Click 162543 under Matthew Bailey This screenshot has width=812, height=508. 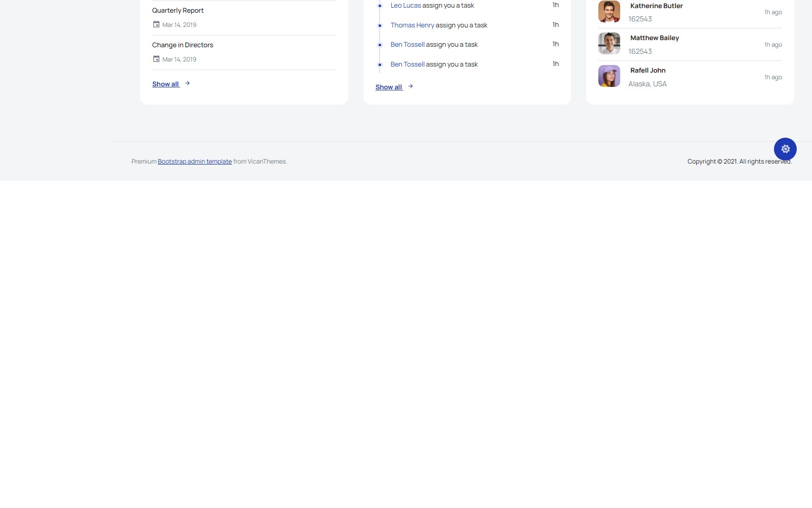[x=640, y=52]
